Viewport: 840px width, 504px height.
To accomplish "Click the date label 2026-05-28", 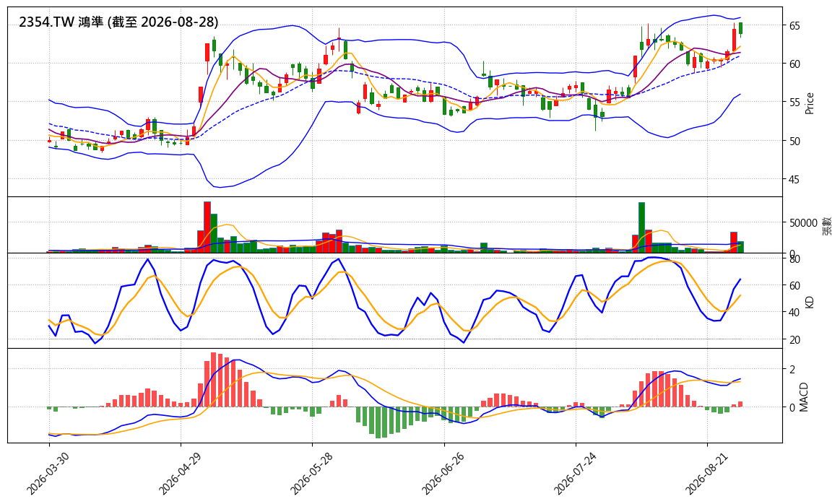I will (310, 472).
